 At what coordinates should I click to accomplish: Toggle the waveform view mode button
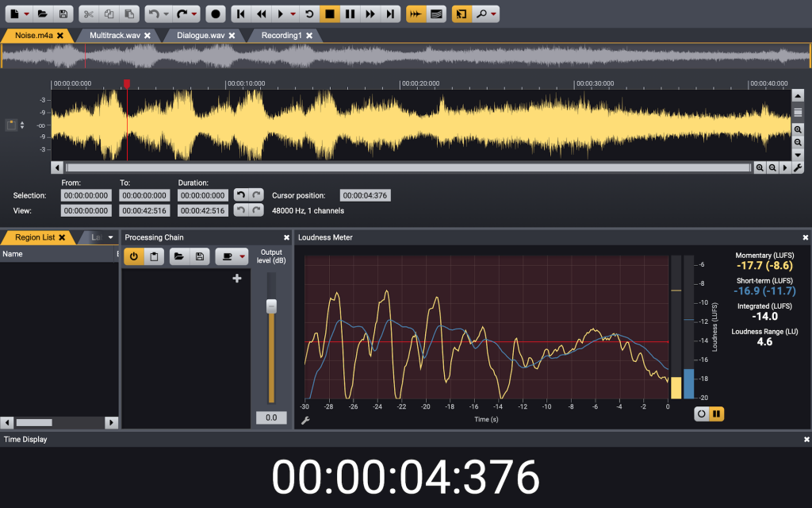435,13
